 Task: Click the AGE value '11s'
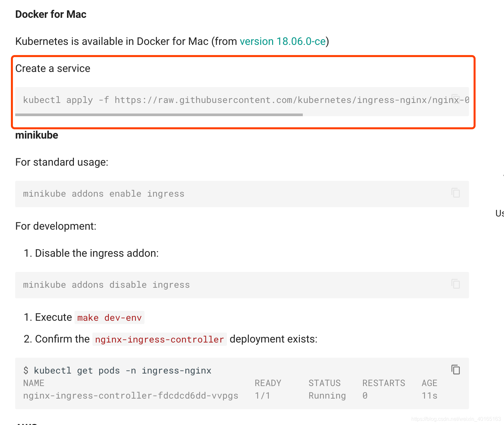429,396
